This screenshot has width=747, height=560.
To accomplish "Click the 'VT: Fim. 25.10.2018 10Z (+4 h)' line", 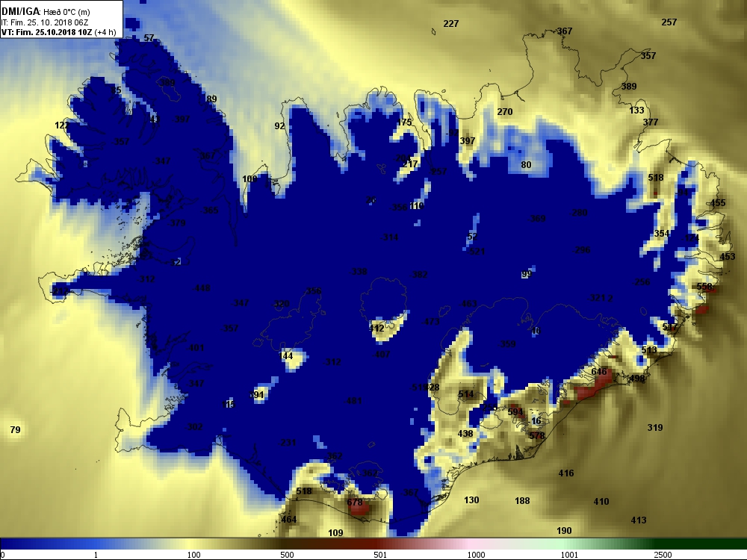I will (58, 32).
